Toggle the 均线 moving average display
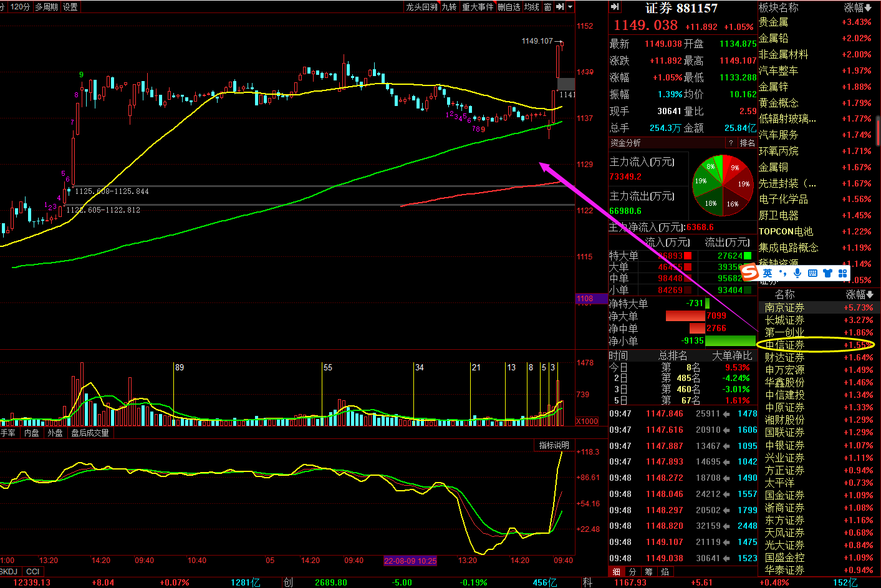 tap(531, 7)
